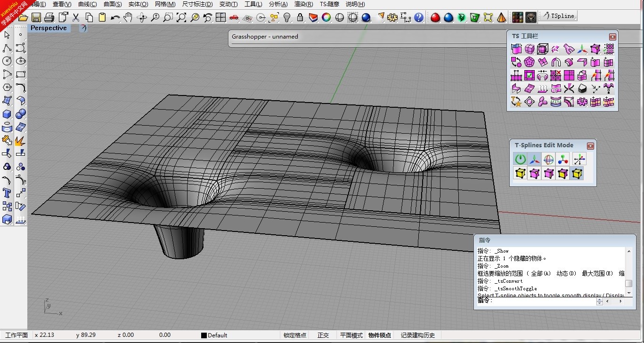This screenshot has height=343, width=644.
Task: Click the T with star icon in TS toolbar
Action: (516, 102)
